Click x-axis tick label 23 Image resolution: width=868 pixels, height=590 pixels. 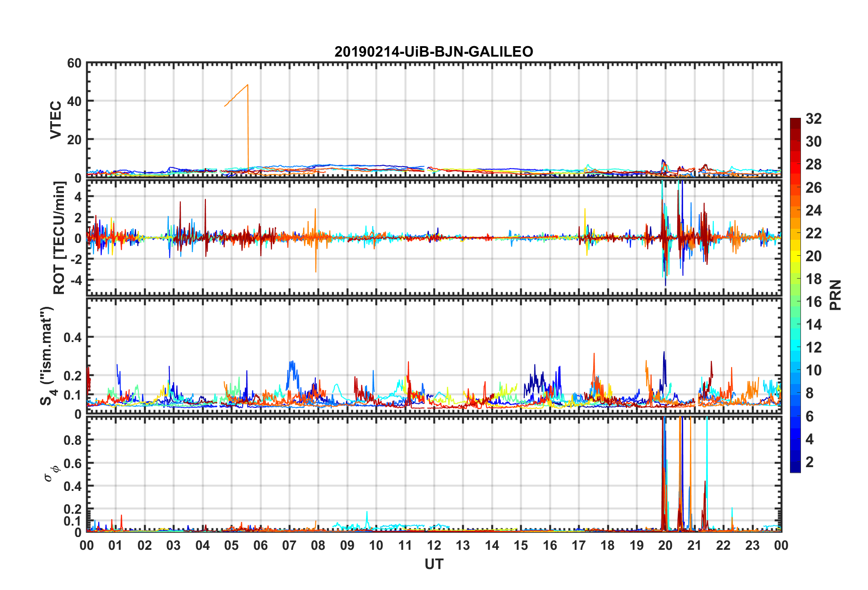[752, 545]
